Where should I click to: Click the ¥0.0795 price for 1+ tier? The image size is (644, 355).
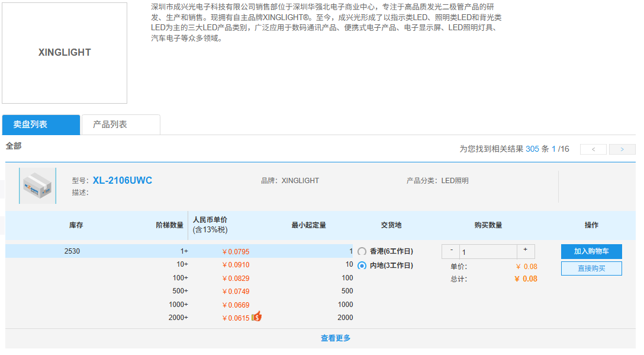236,252
